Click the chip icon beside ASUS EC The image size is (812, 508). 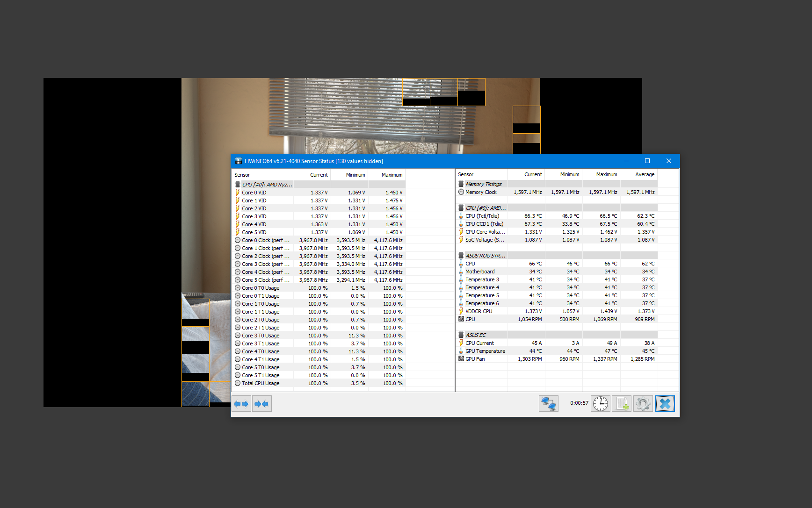click(x=461, y=335)
